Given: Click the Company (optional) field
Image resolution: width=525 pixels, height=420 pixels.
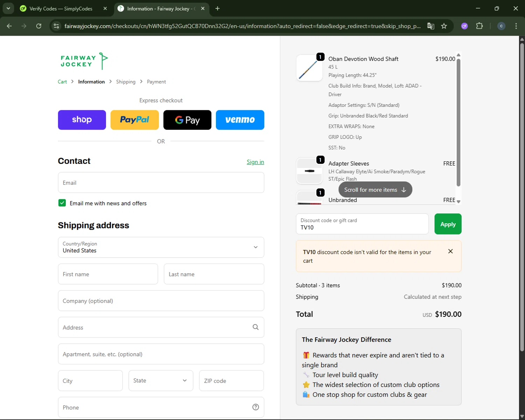Looking at the screenshot, I should [x=161, y=301].
